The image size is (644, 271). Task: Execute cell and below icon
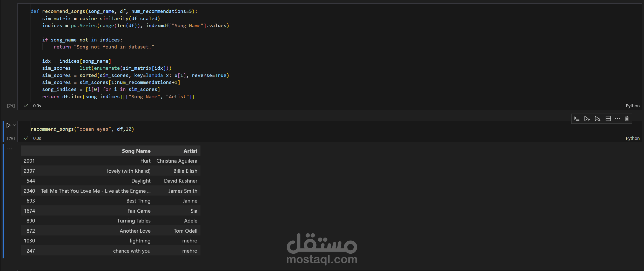(598, 119)
